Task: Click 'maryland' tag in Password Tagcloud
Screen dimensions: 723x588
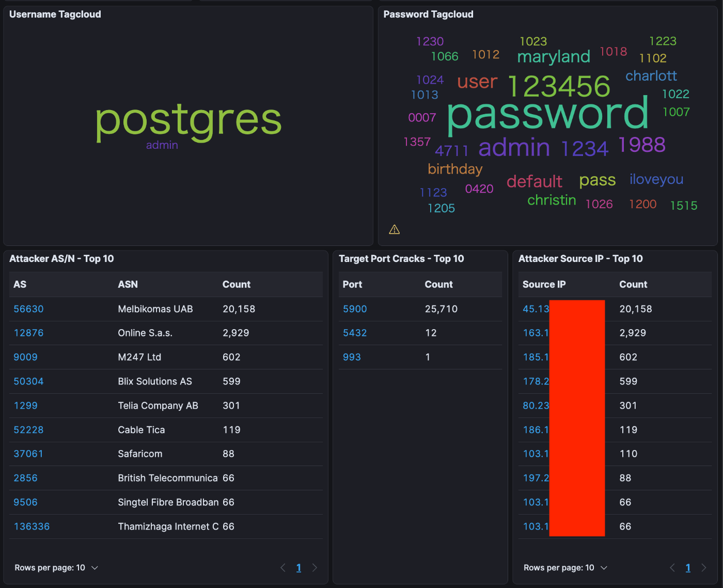Action: coord(554,57)
